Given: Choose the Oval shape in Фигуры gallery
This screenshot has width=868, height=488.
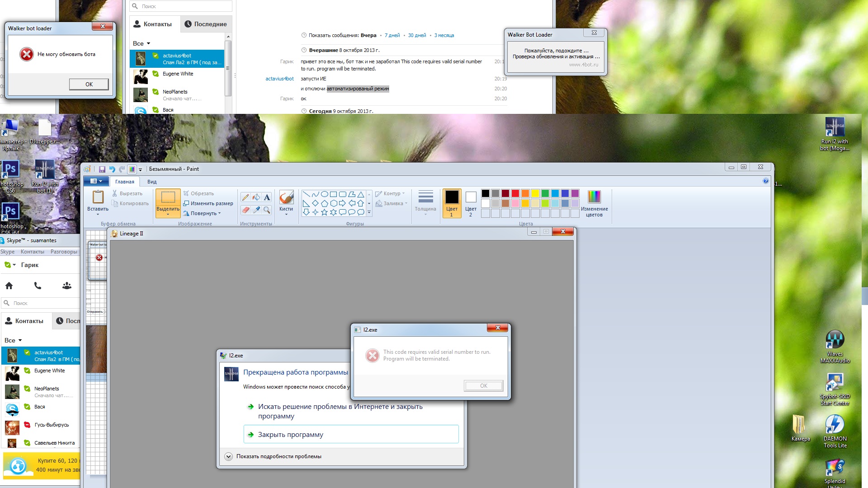Looking at the screenshot, I should point(325,194).
